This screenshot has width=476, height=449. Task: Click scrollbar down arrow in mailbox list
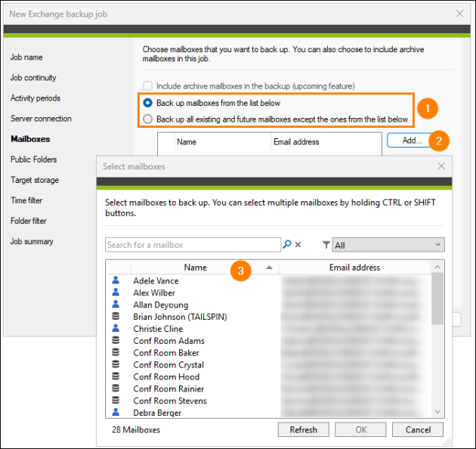point(437,412)
